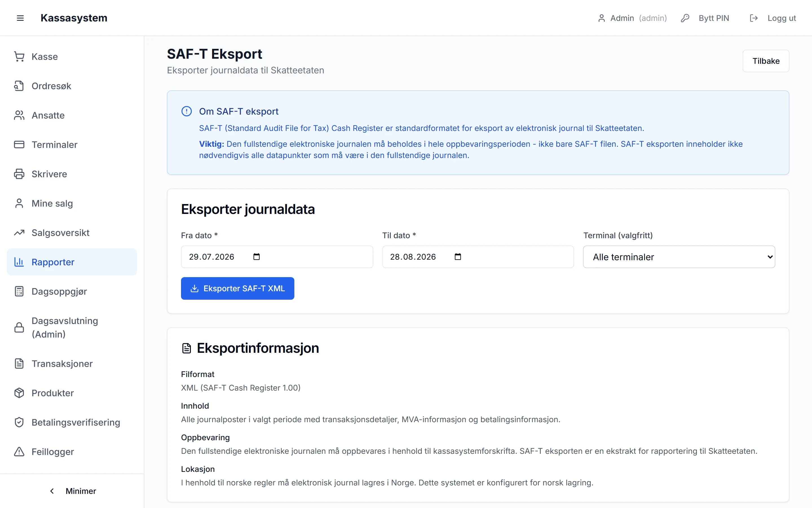Click the Ordresøk document search icon

19,86
